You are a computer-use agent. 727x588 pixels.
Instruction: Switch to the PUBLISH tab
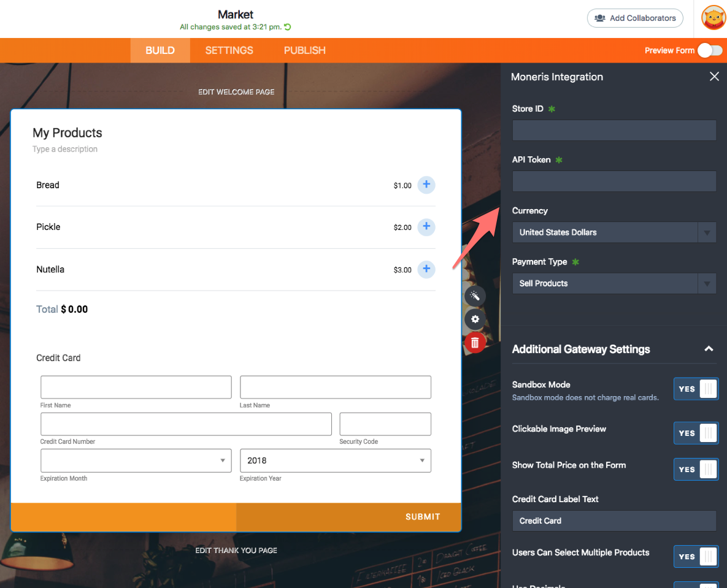[304, 50]
